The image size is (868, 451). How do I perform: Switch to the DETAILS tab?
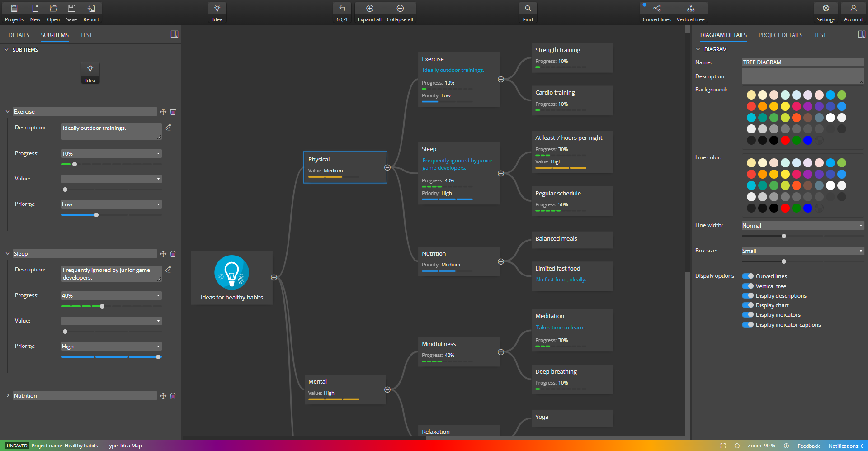(x=19, y=35)
